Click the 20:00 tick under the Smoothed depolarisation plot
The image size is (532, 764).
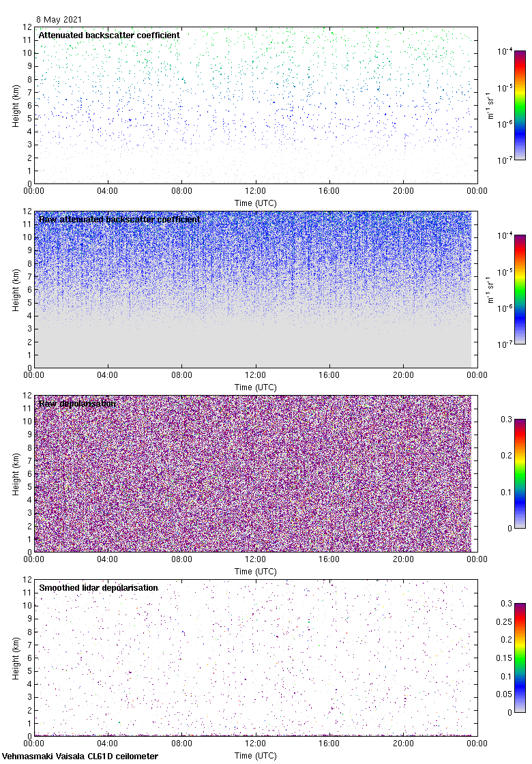403,744
